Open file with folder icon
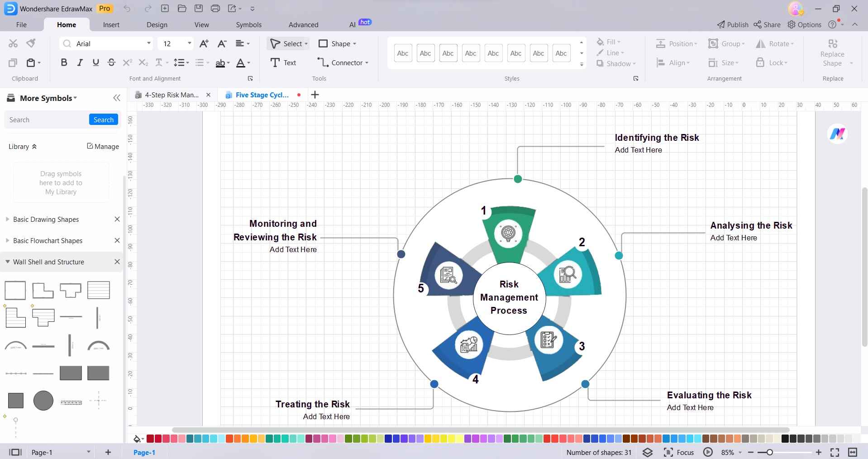Viewport: 868px width, 459px height. 182,8
